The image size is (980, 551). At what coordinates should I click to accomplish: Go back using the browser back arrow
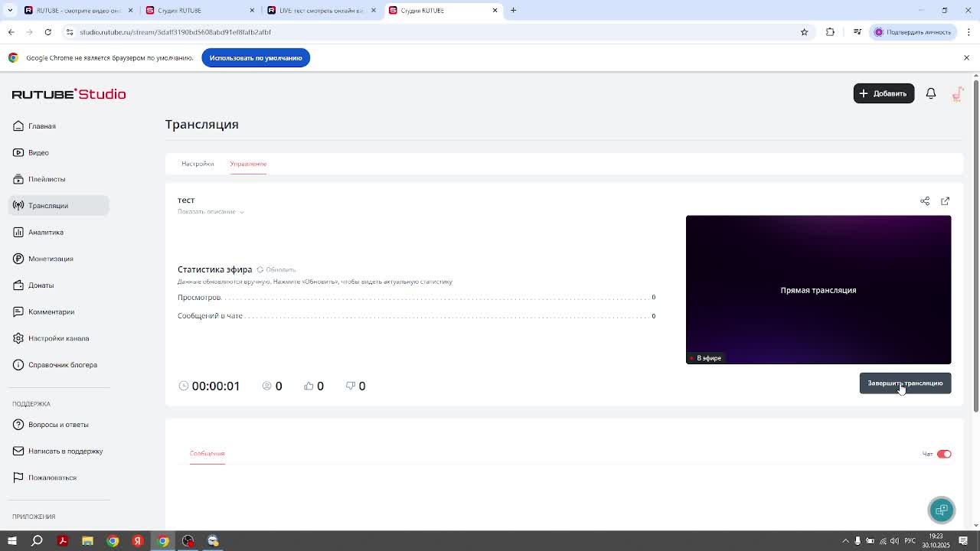(11, 32)
